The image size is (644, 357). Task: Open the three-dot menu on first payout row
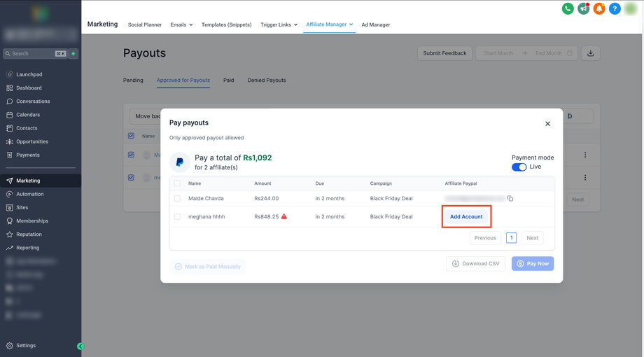pos(585,155)
